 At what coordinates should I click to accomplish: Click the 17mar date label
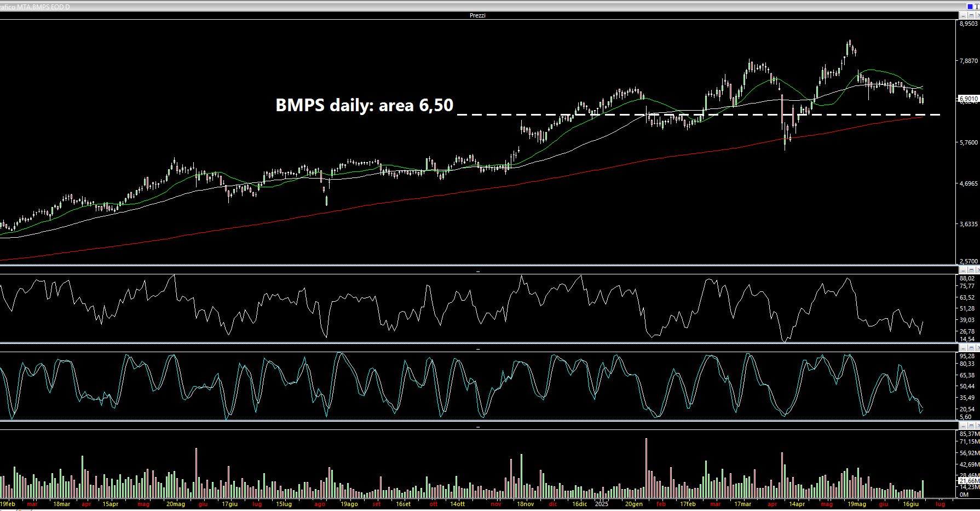tap(742, 504)
